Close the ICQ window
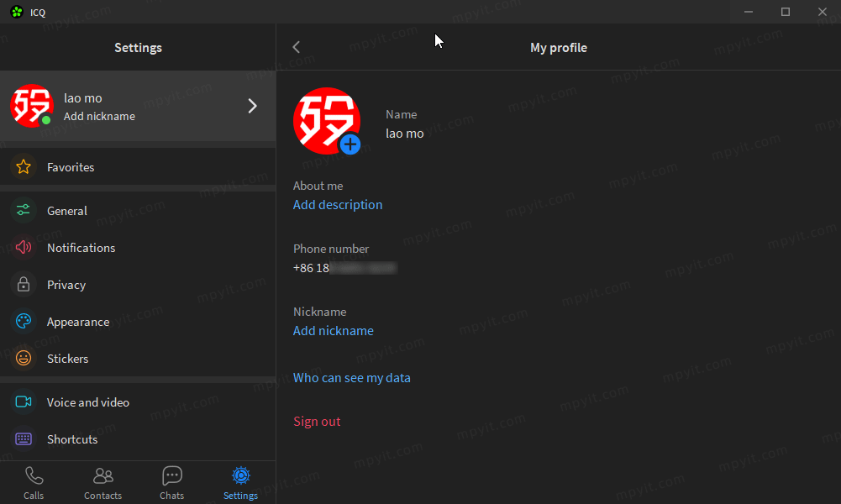 point(823,12)
